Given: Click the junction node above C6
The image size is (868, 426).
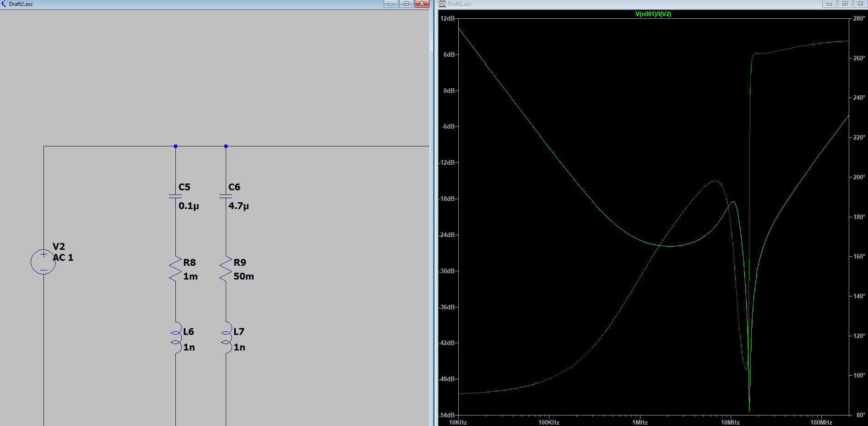Looking at the screenshot, I should coord(226,146).
